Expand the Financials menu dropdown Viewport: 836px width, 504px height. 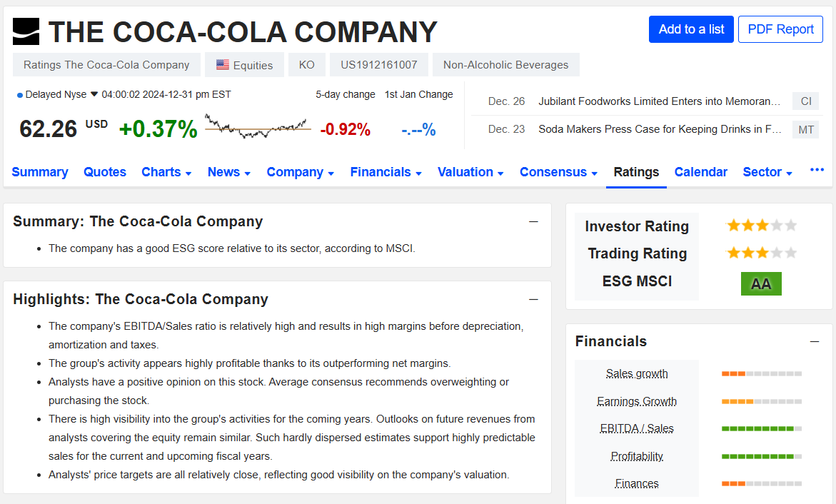point(386,172)
